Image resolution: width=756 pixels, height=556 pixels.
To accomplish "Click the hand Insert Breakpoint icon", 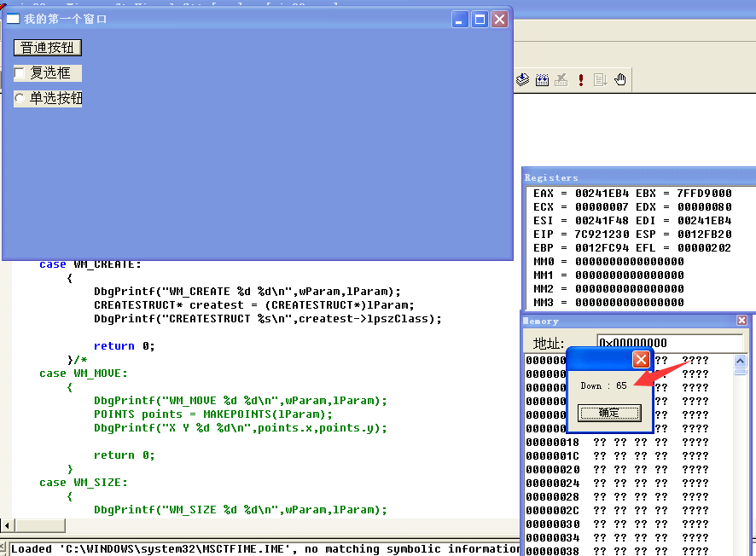I will (620, 79).
